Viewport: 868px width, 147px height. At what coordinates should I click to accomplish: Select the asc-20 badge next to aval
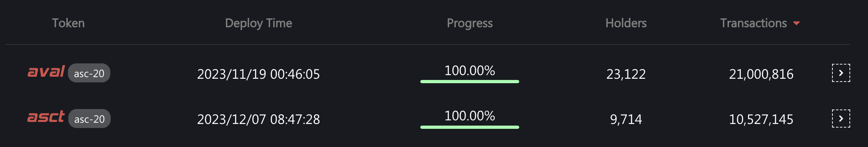coord(89,73)
